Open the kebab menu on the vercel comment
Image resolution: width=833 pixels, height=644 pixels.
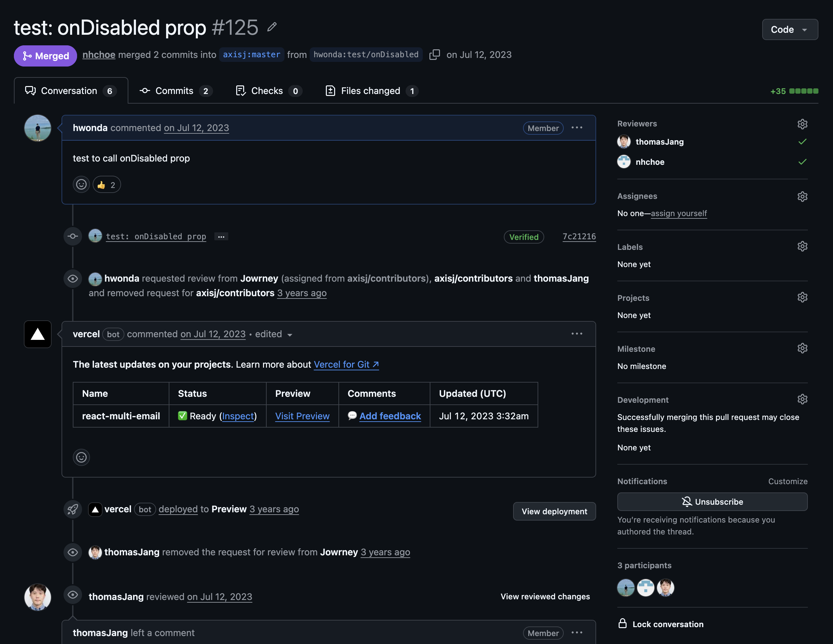pos(577,334)
